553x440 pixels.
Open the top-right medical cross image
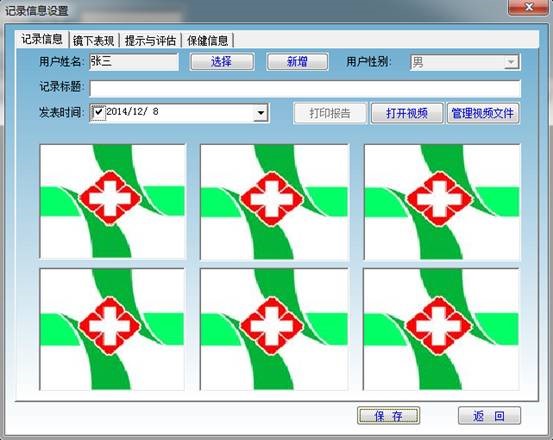click(442, 202)
